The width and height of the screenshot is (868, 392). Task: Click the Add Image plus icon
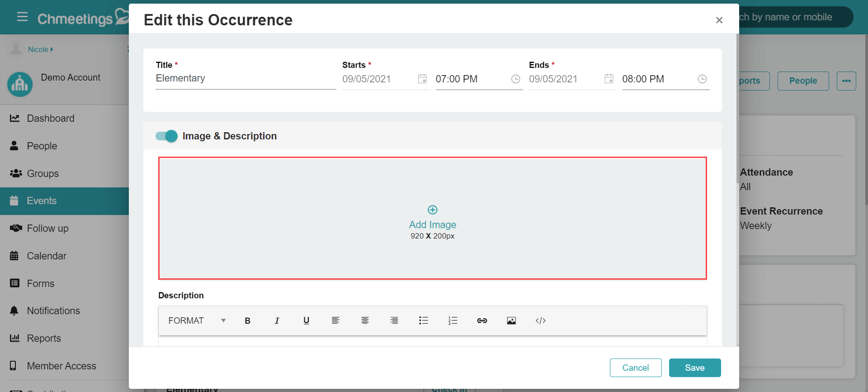point(433,210)
